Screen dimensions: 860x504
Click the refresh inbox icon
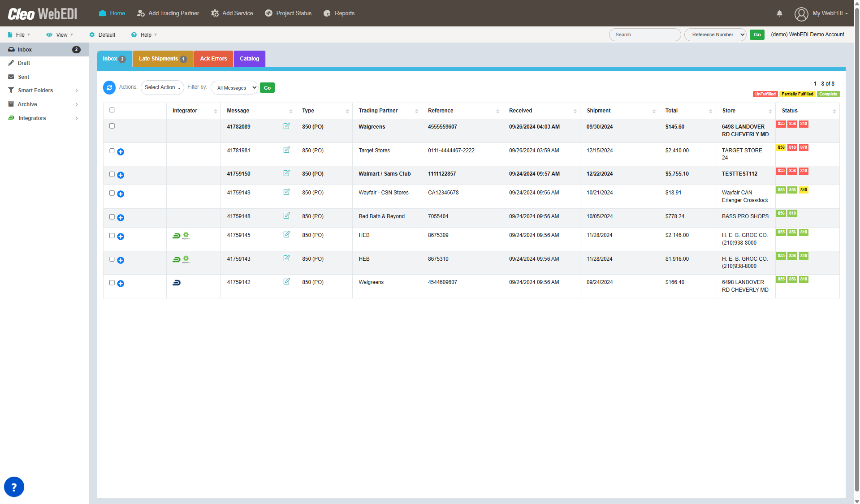click(x=109, y=88)
